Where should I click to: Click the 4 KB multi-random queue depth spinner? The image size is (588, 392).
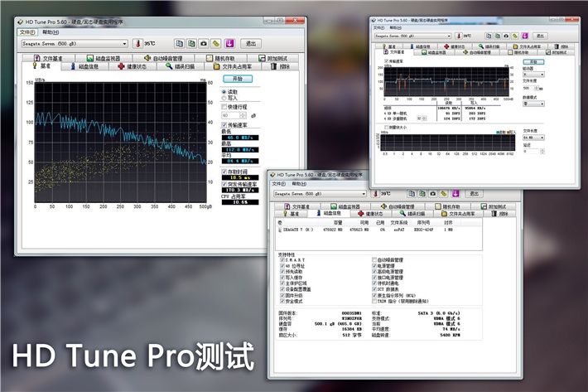pos(424,119)
